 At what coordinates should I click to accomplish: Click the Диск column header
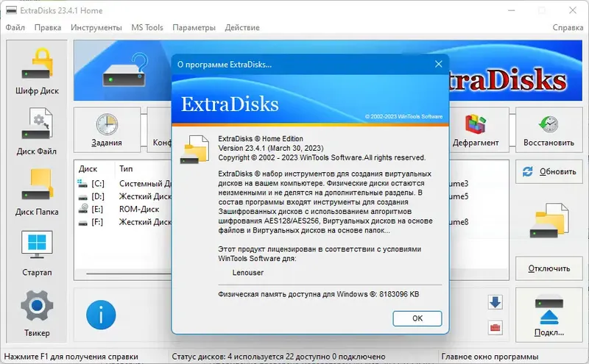tap(95, 169)
